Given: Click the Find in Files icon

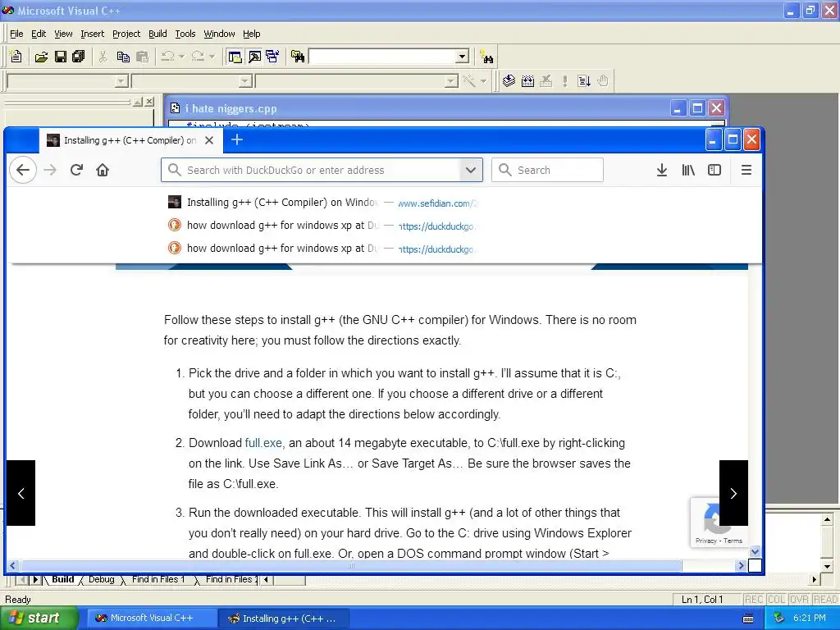Looking at the screenshot, I should [x=297, y=57].
